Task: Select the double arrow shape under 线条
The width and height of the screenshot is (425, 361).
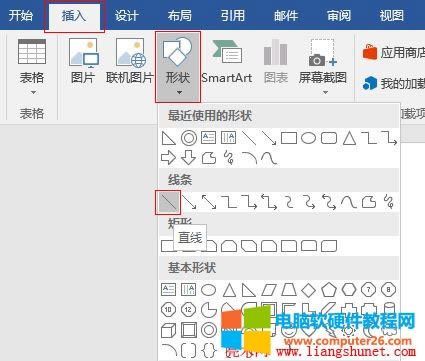Action: coord(209,202)
